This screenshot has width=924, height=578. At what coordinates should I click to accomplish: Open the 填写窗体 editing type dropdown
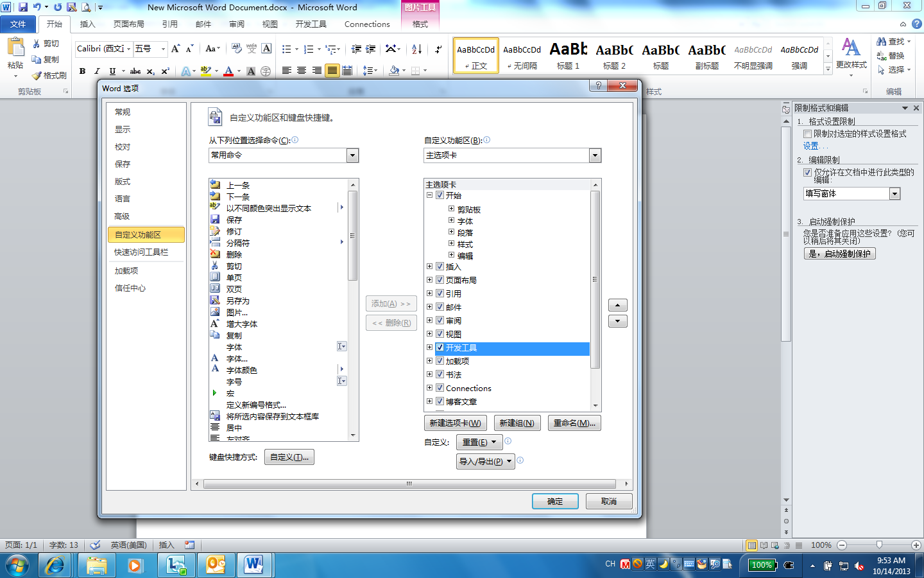894,194
